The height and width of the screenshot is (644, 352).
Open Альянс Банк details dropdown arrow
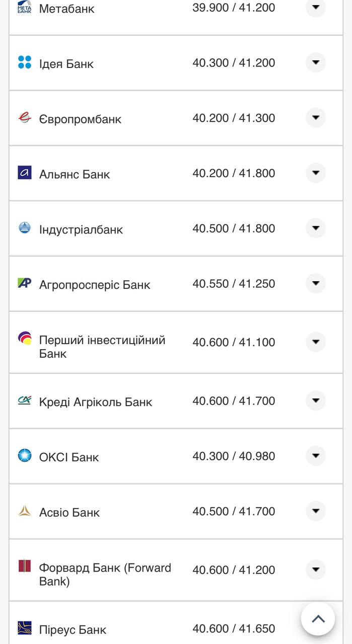tap(316, 173)
